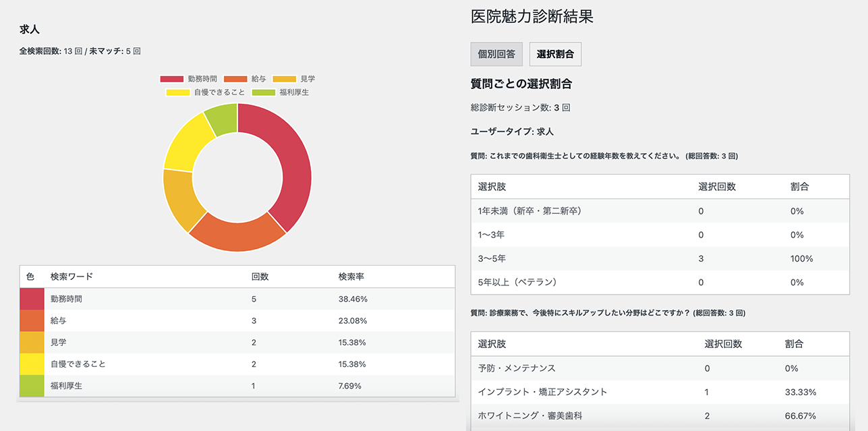
Task: Click amber color swatch in 見学 row
Action: click(x=32, y=342)
